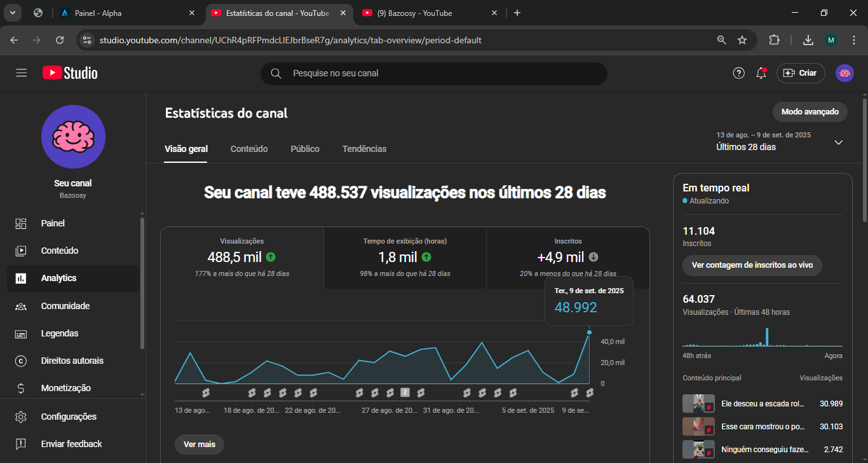Select the Tempo de exibição (horas) metric card
This screenshot has width=868, height=463.
tap(405, 258)
